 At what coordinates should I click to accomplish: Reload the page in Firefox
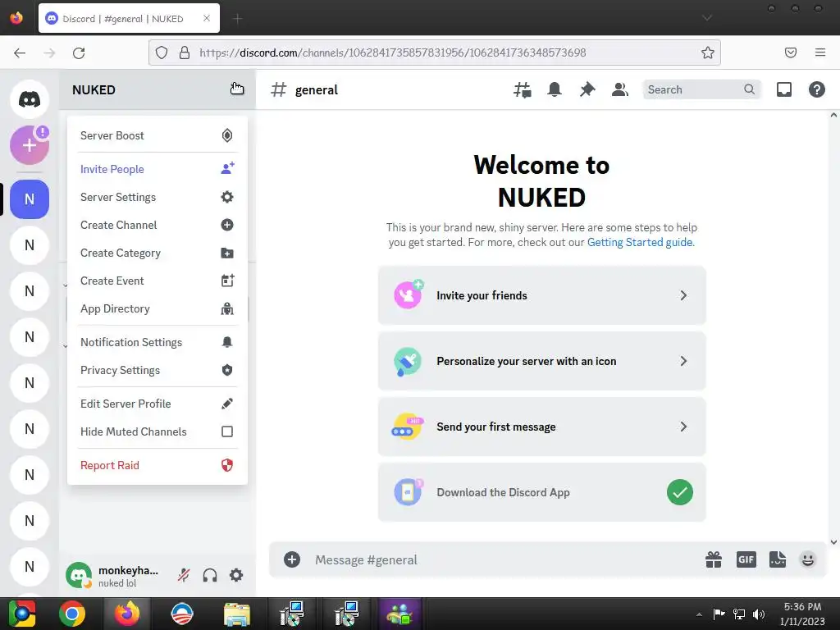click(79, 53)
